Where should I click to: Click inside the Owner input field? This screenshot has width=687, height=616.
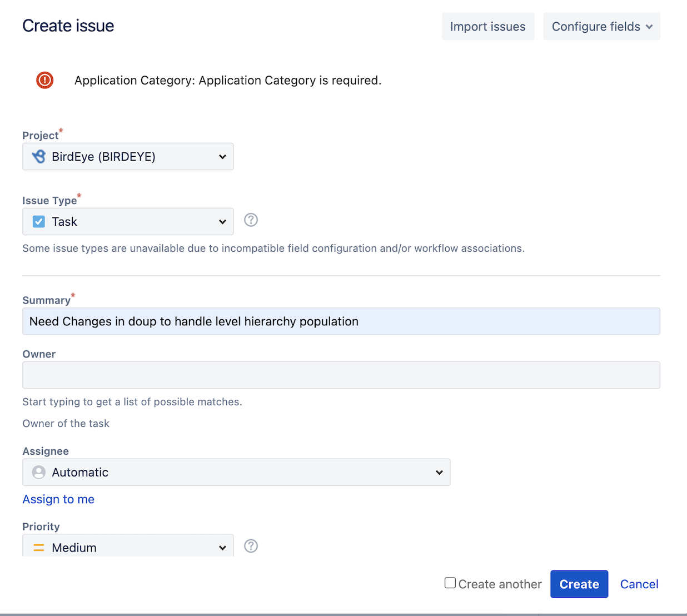(341, 375)
